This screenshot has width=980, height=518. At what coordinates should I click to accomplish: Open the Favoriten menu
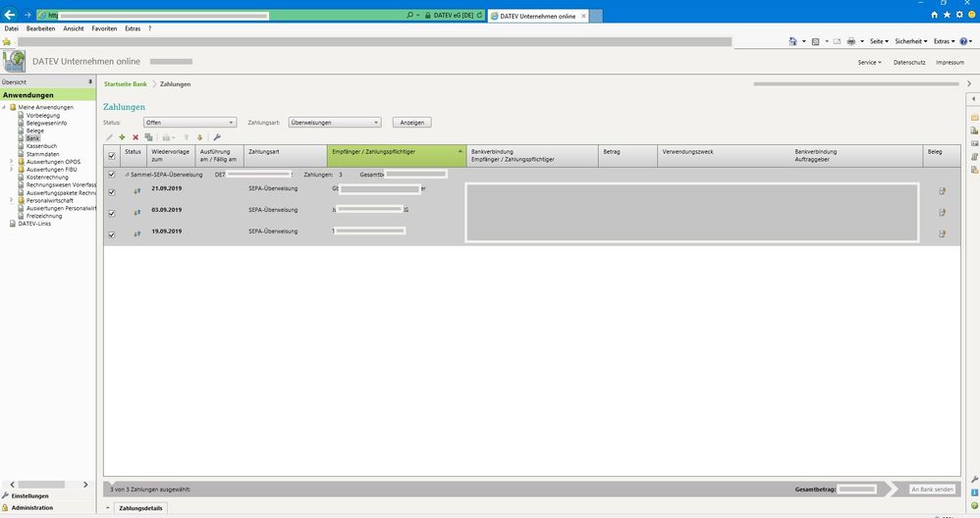pyautogui.click(x=104, y=28)
